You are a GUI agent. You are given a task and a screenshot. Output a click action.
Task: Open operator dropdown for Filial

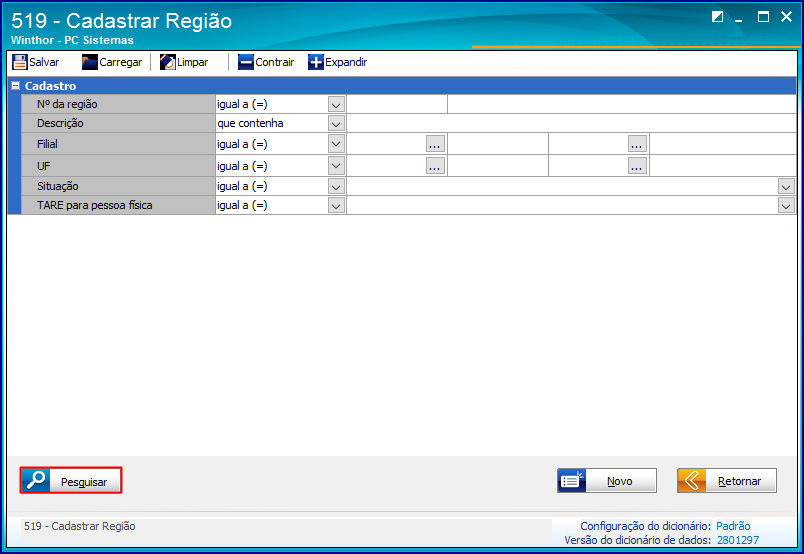[x=336, y=144]
